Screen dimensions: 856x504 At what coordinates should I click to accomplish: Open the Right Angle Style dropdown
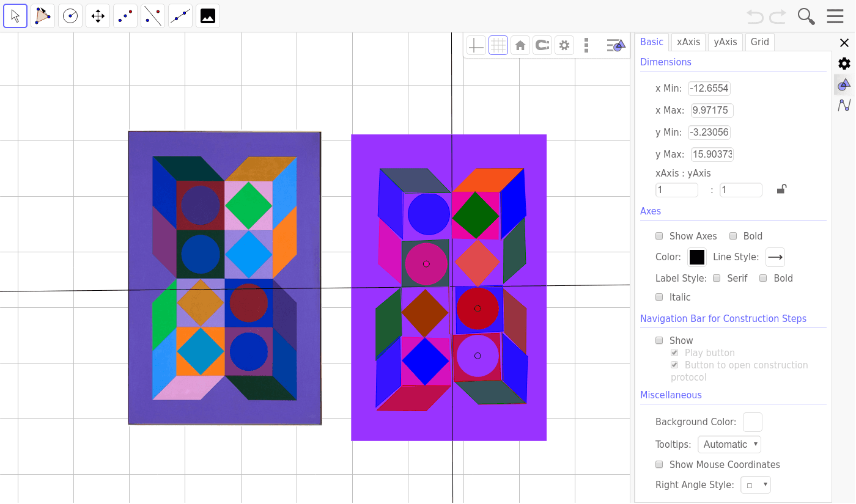pos(756,485)
